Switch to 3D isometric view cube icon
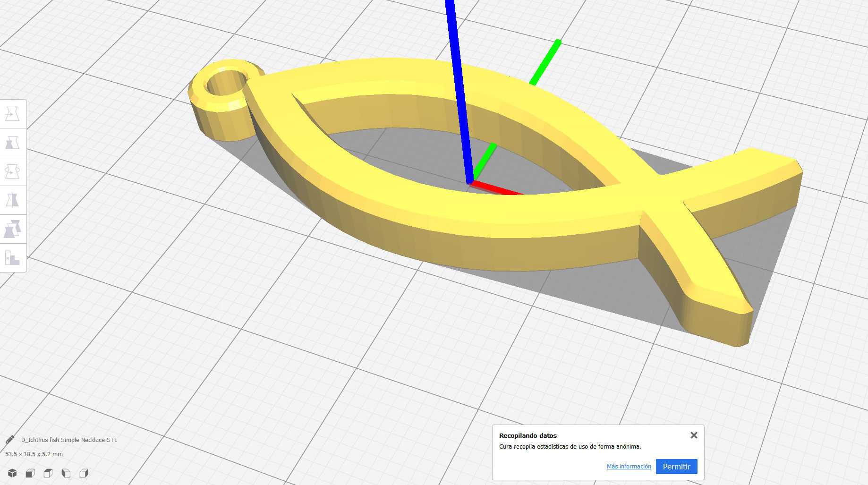 tap(12, 473)
